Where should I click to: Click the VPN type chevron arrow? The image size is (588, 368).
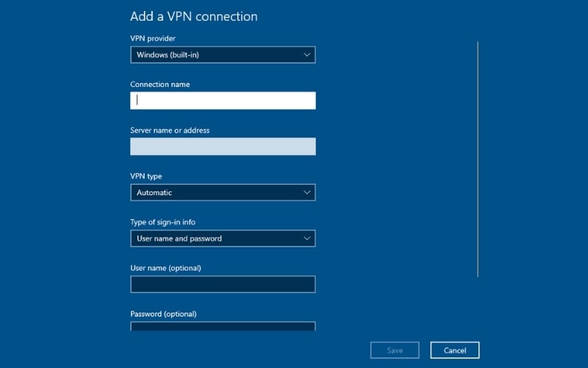(307, 193)
